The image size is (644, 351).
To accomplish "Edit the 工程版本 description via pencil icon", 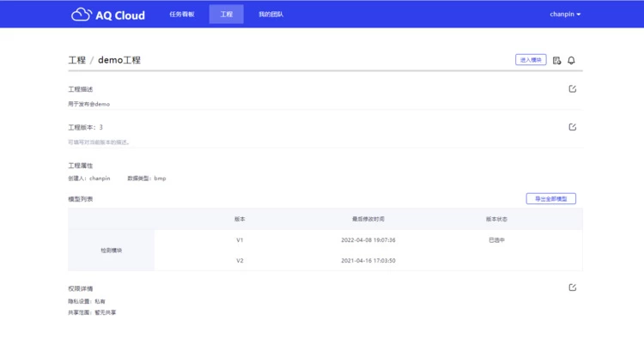I will click(573, 127).
